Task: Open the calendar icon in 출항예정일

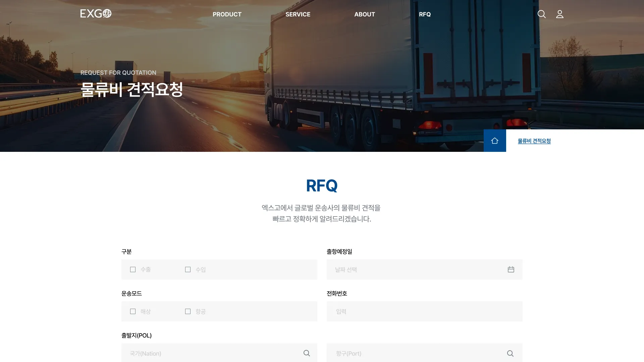Action: coord(511,269)
